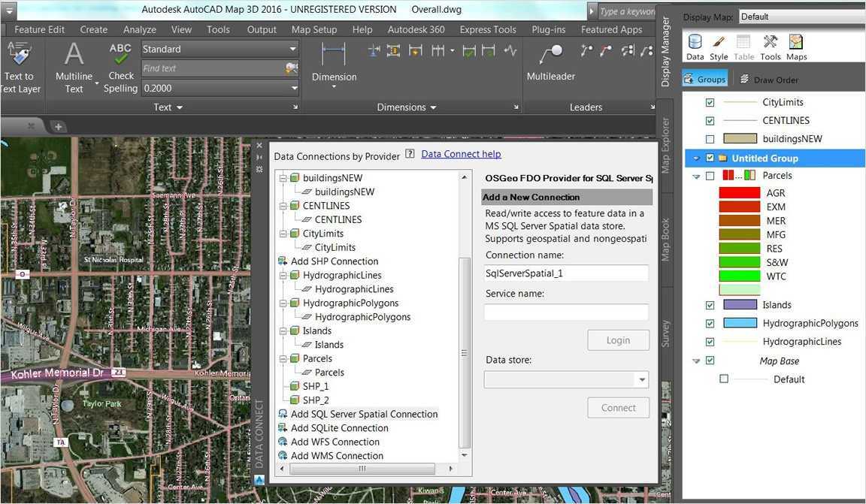Click the Add WFS Connection globe icon
Image resolution: width=866 pixels, height=504 pixels.
coord(282,442)
